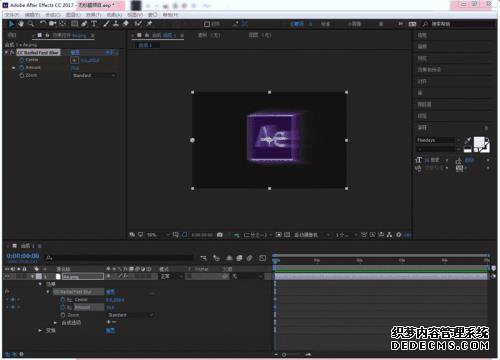Screen dimensions: 500x360
Task: Open the Zoom type Standard dropdown
Action: (x=94, y=76)
